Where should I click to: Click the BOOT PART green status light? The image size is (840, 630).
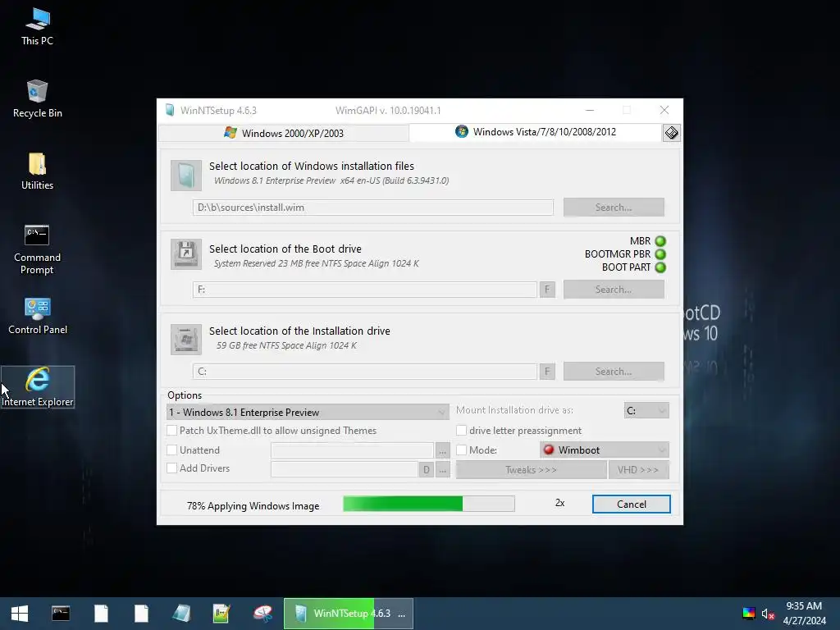coord(660,267)
